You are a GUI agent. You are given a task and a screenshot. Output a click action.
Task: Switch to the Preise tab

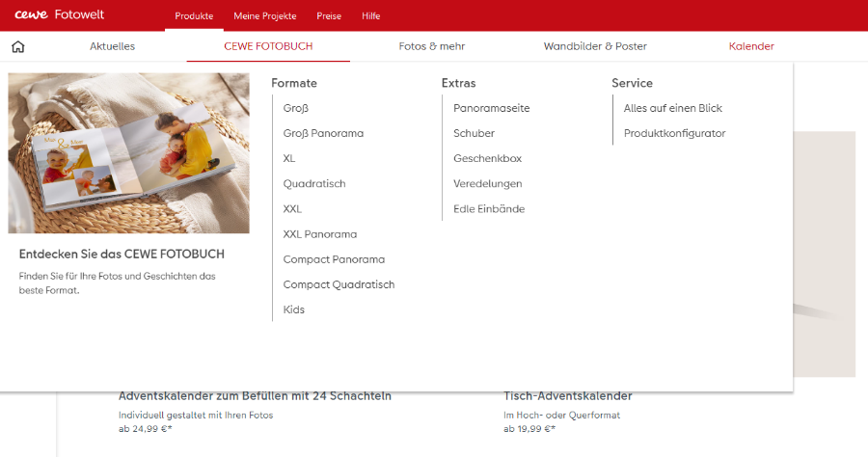click(x=329, y=16)
